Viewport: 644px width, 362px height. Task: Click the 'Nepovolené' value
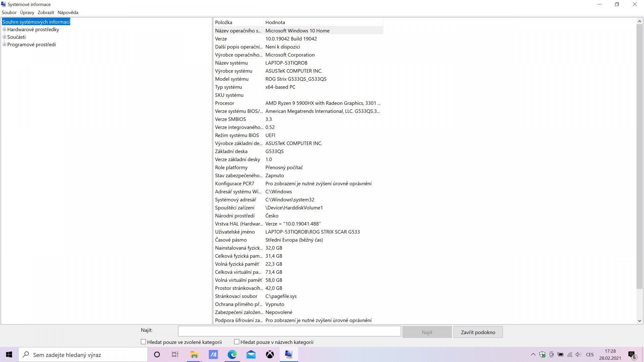tap(278, 312)
